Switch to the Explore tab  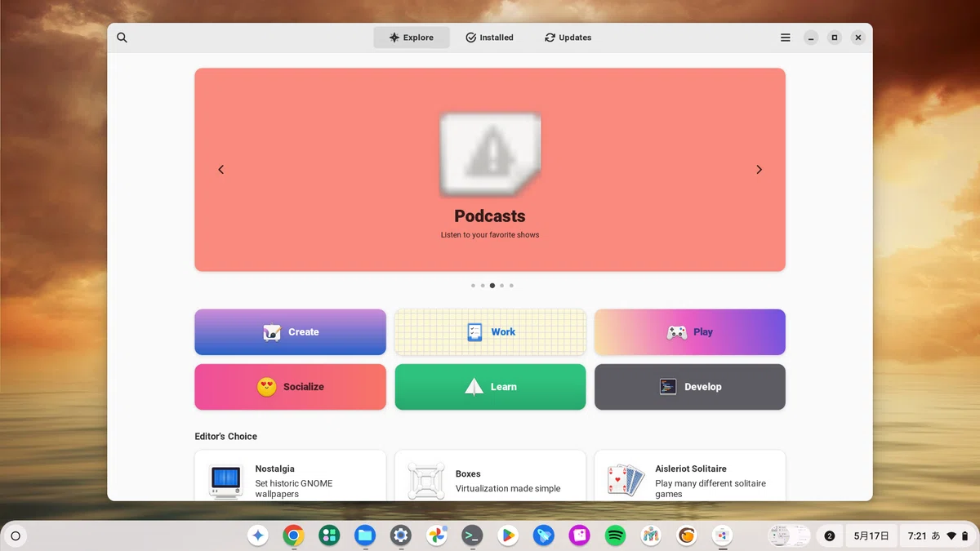point(412,38)
